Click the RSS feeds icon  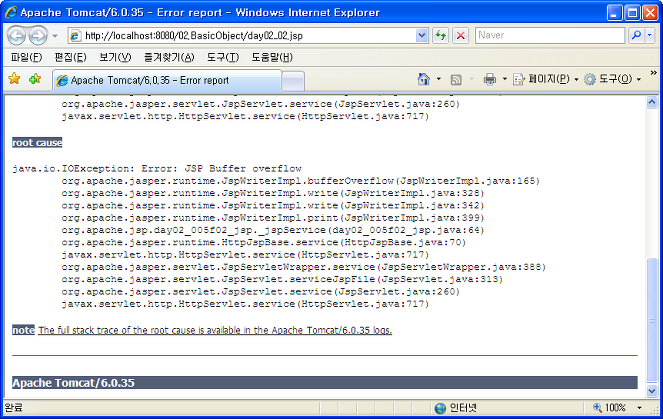tap(456, 79)
